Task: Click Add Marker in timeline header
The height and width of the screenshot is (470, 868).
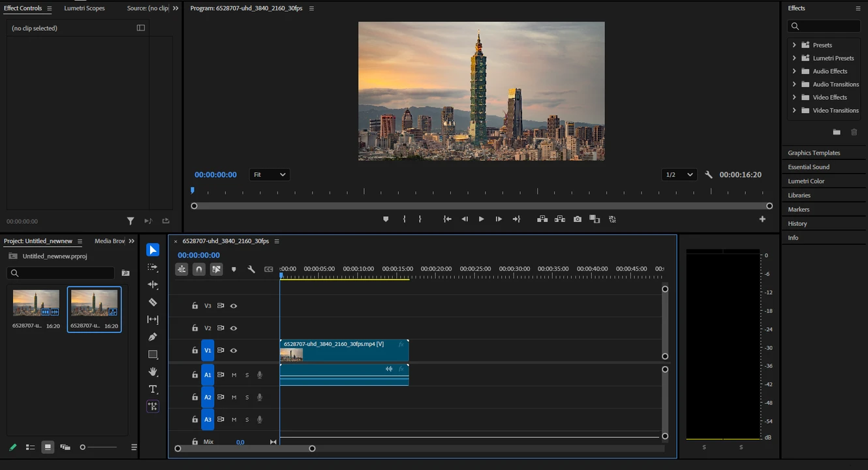Action: click(x=234, y=269)
